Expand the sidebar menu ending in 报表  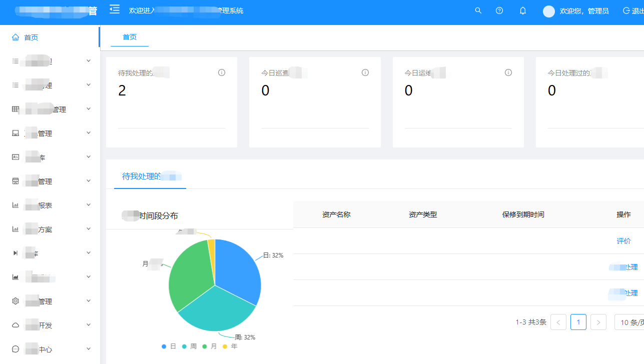coord(50,205)
